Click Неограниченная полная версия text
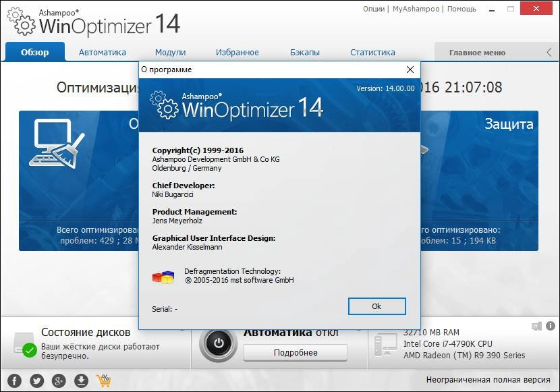Viewport: 560px width, 392px height. [x=488, y=379]
